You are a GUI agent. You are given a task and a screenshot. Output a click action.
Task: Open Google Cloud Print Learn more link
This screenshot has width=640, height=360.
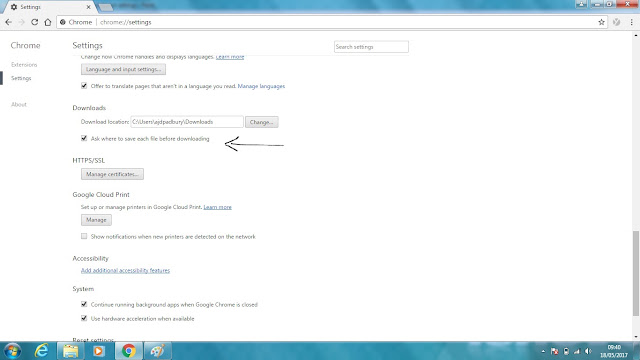pos(218,207)
